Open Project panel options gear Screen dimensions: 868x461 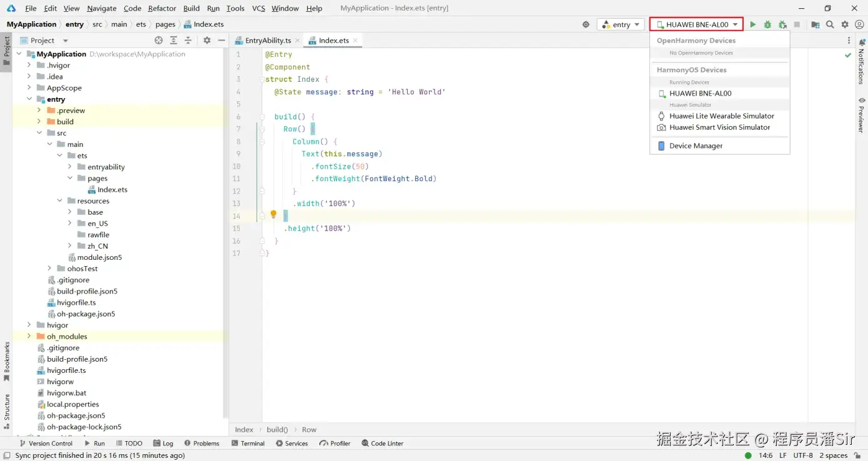pos(207,40)
